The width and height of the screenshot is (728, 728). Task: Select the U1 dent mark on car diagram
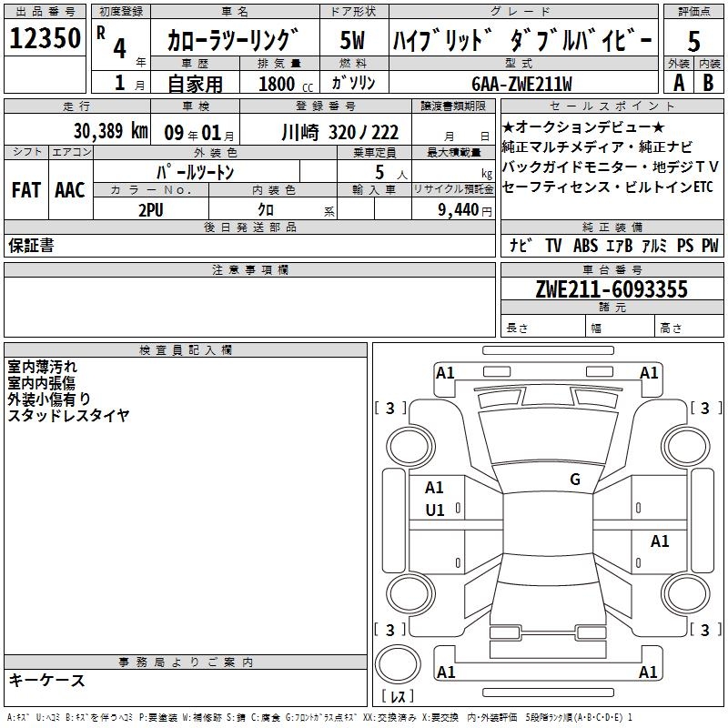click(435, 511)
